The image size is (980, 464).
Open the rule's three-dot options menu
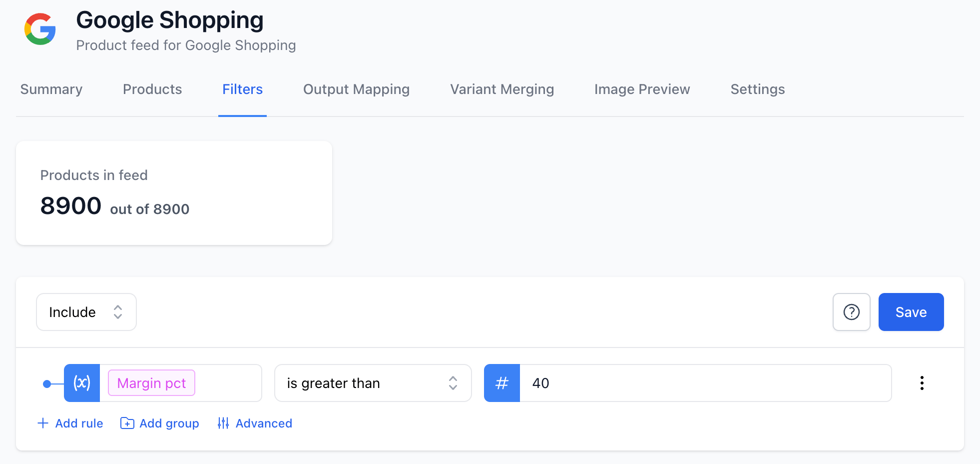[922, 383]
